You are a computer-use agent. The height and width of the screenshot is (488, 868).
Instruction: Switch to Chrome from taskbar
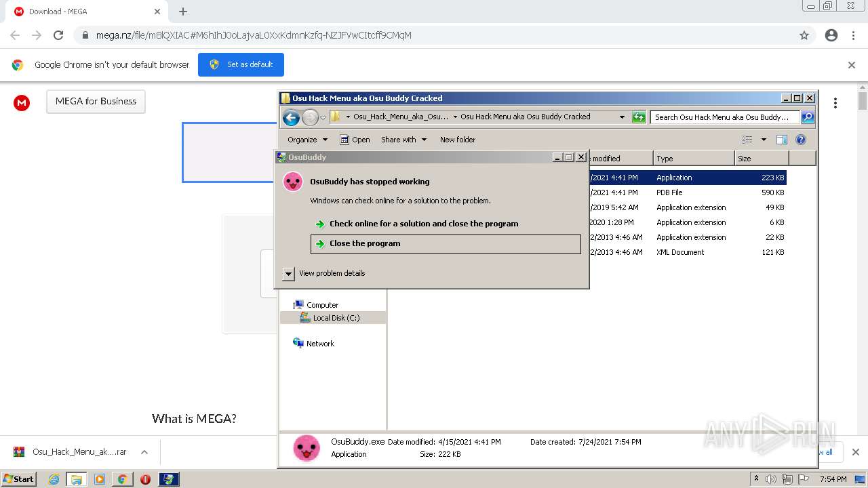pyautogui.click(x=122, y=479)
